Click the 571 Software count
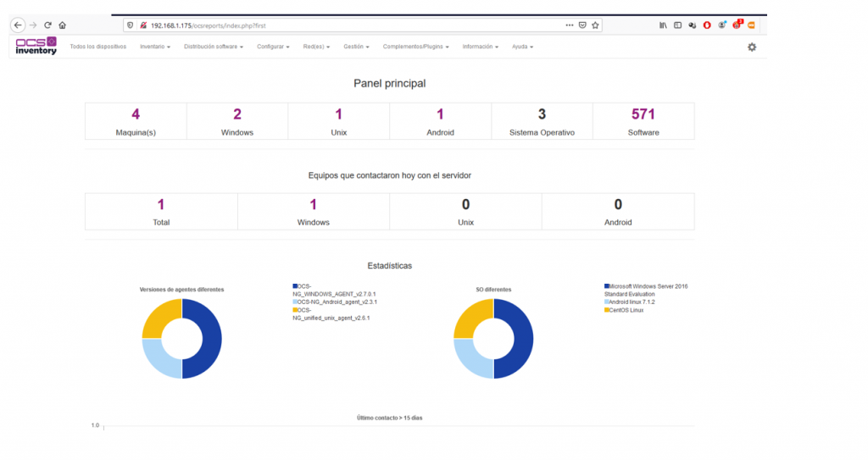 [x=643, y=114]
